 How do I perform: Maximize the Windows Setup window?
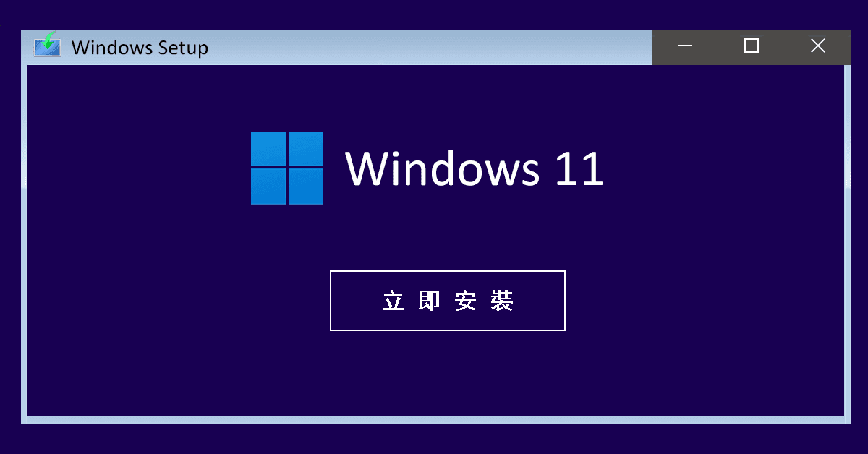pyautogui.click(x=752, y=47)
